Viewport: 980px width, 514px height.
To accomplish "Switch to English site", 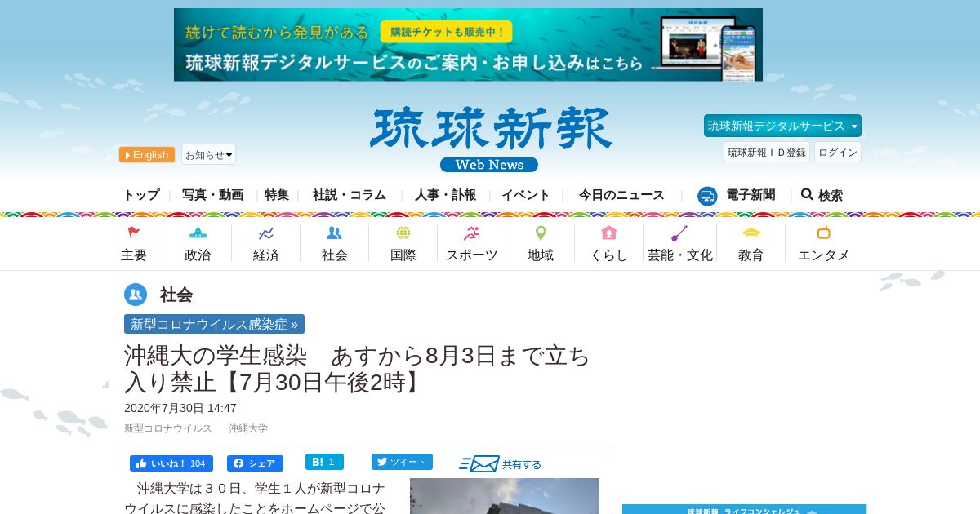I will pos(147,154).
